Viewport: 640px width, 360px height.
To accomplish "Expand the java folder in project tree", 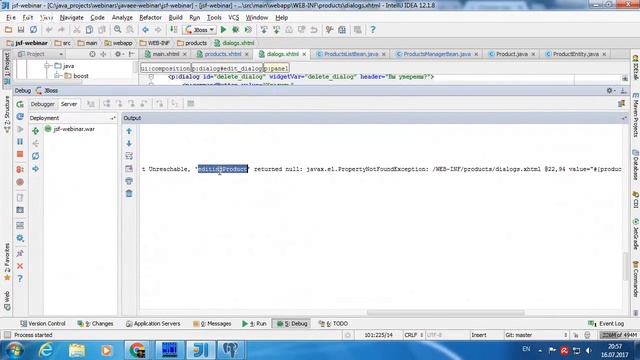I will pos(47,66).
